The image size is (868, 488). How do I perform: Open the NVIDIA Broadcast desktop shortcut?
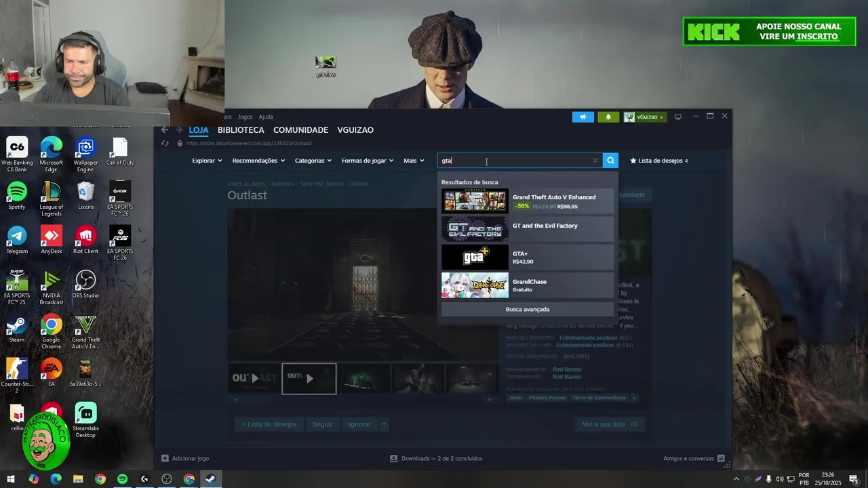click(x=52, y=287)
